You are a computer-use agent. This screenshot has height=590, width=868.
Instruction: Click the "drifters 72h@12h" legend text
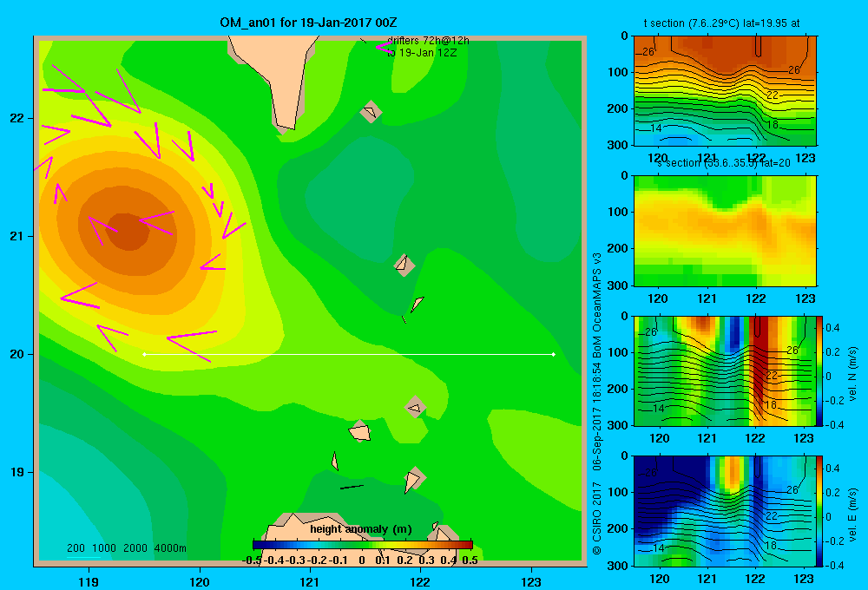(x=428, y=41)
